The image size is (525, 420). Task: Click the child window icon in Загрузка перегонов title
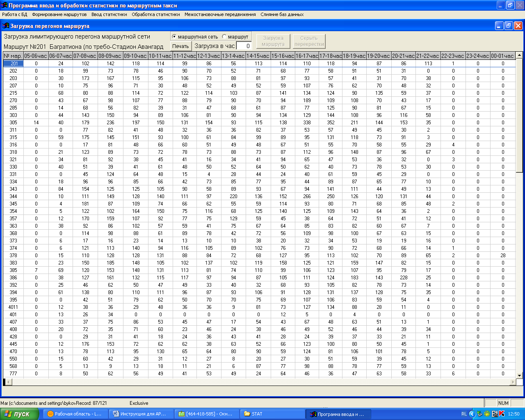tap(6, 26)
